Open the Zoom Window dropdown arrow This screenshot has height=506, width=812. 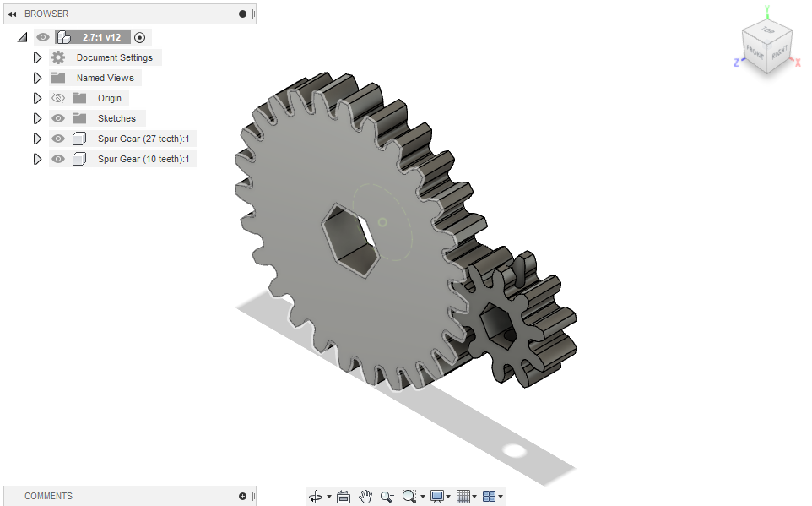pos(424,497)
